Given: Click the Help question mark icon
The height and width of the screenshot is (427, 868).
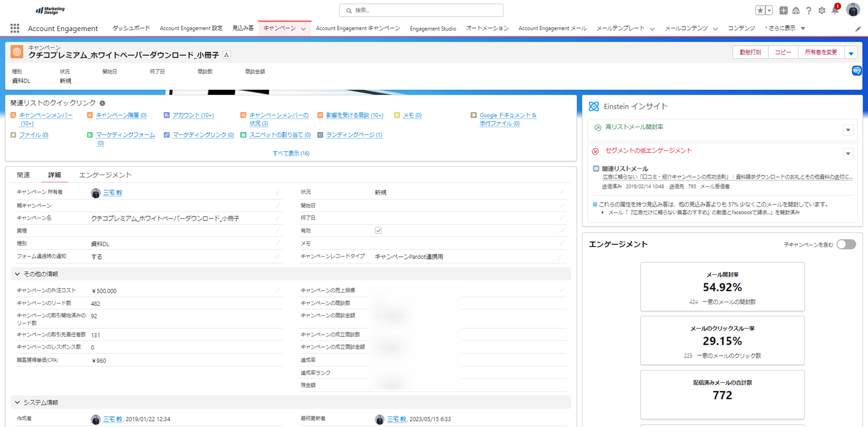Looking at the screenshot, I should point(809,11).
